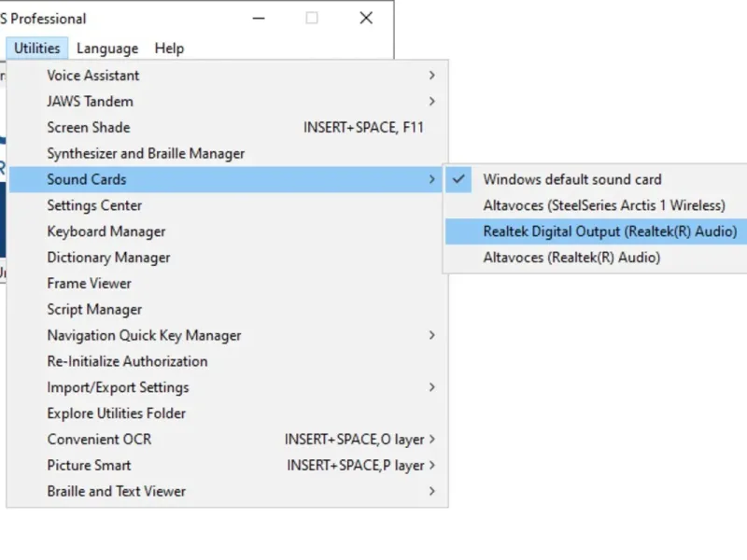Toggle Screen Shade

[x=89, y=128]
